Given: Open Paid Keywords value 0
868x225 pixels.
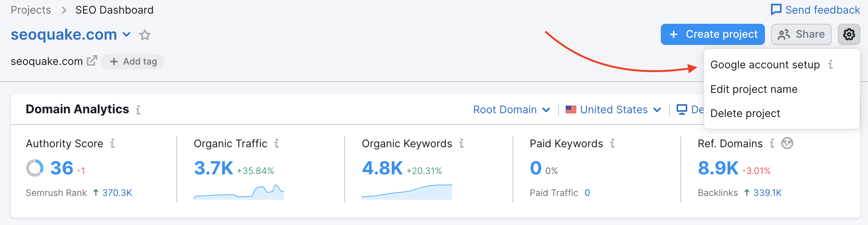Looking at the screenshot, I should coord(536,168).
